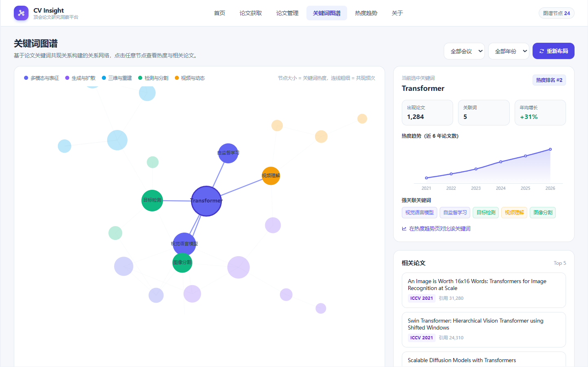
Task: Select the 自监督学习 graph node
Action: 228,153
